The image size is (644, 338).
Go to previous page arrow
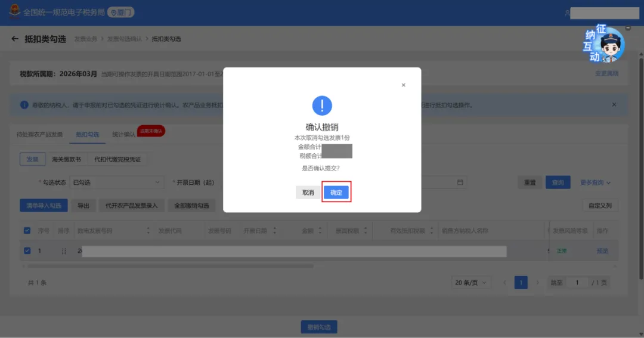pyautogui.click(x=504, y=283)
